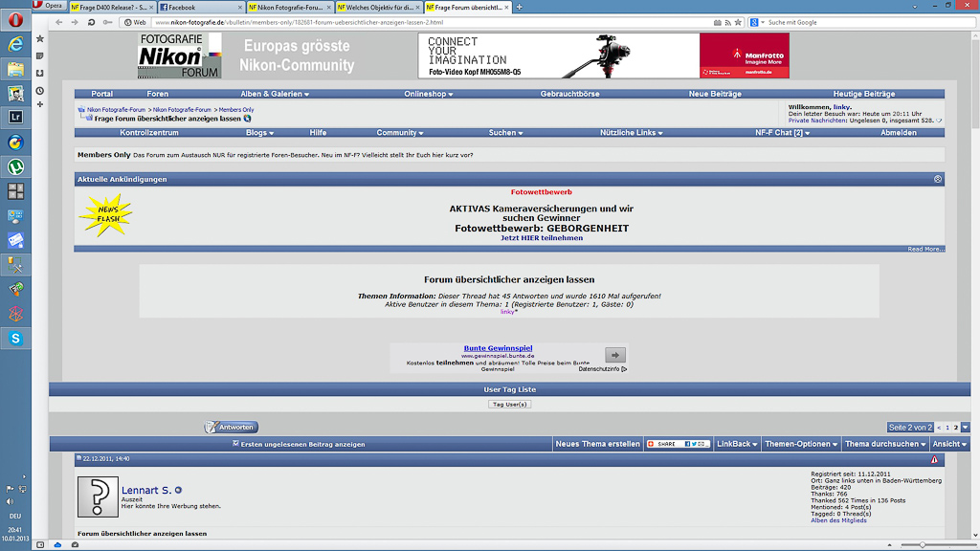
Task: Open the Thema durchsuchen dropdown
Action: click(885, 444)
